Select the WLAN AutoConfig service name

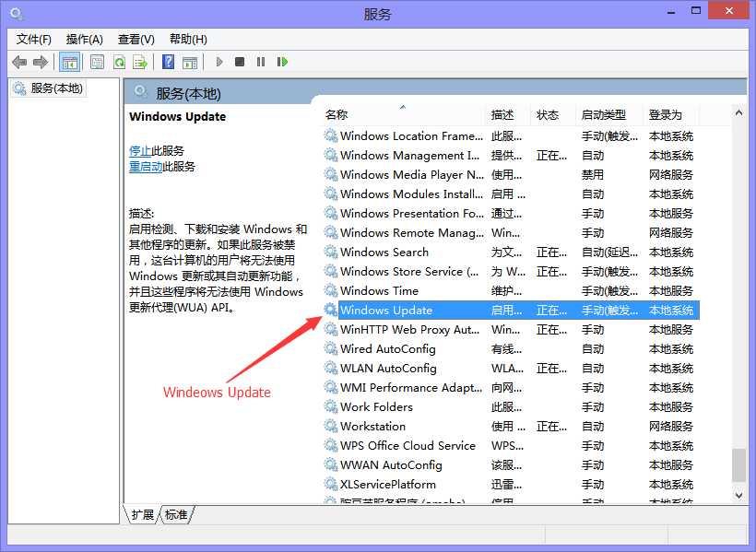(x=389, y=369)
